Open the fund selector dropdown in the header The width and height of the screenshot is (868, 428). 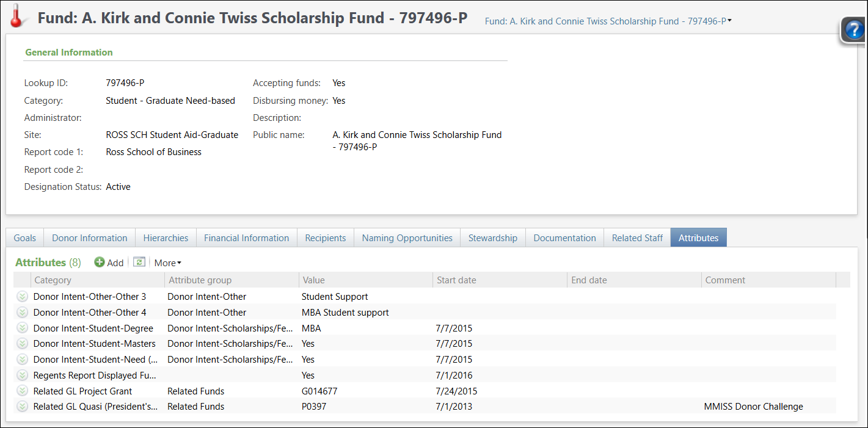tap(729, 20)
